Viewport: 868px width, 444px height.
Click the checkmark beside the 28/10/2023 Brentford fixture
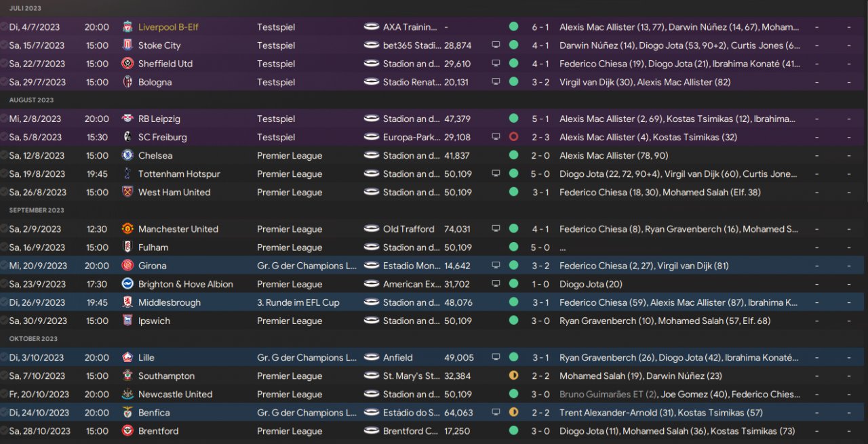[x=5, y=430]
